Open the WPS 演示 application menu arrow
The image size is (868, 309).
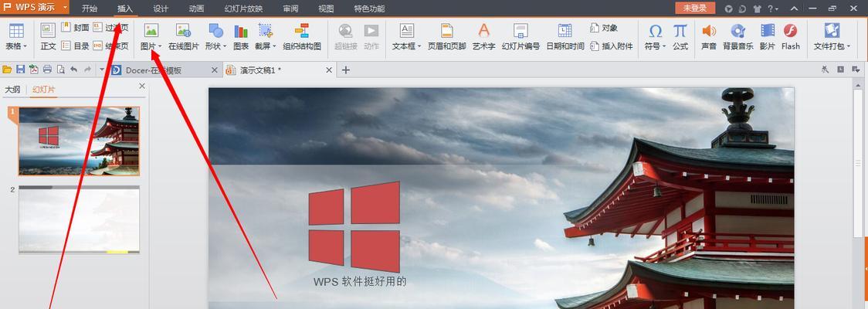coord(66,8)
